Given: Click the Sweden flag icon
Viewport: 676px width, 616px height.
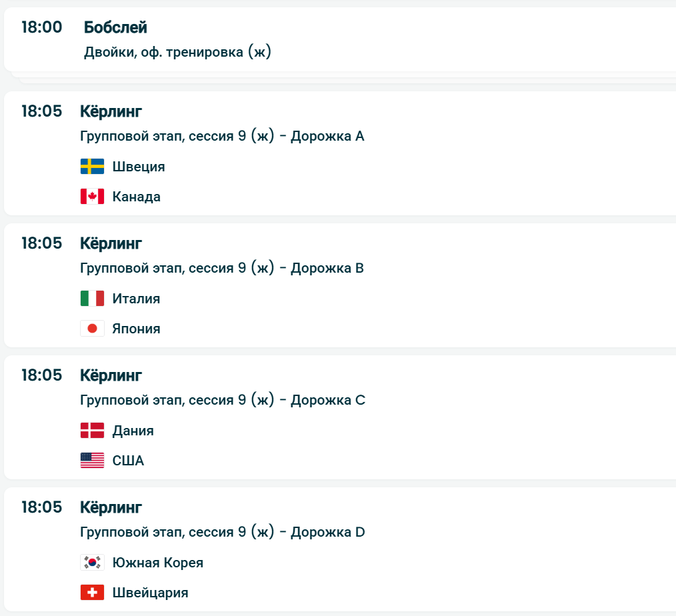Looking at the screenshot, I should coord(92,166).
